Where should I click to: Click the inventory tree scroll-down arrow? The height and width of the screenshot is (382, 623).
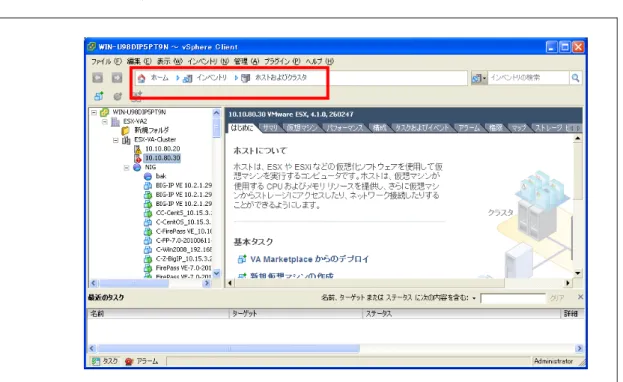coord(217,274)
